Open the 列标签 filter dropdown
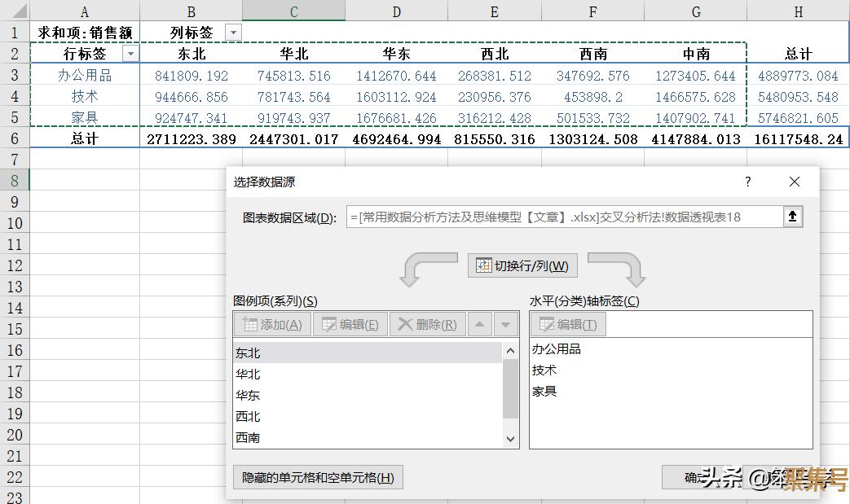 pos(233,33)
